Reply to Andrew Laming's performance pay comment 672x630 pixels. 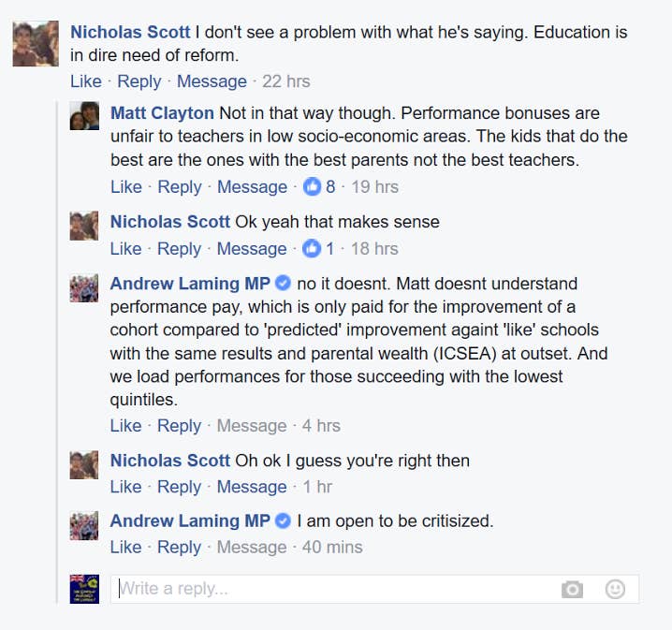point(180,426)
